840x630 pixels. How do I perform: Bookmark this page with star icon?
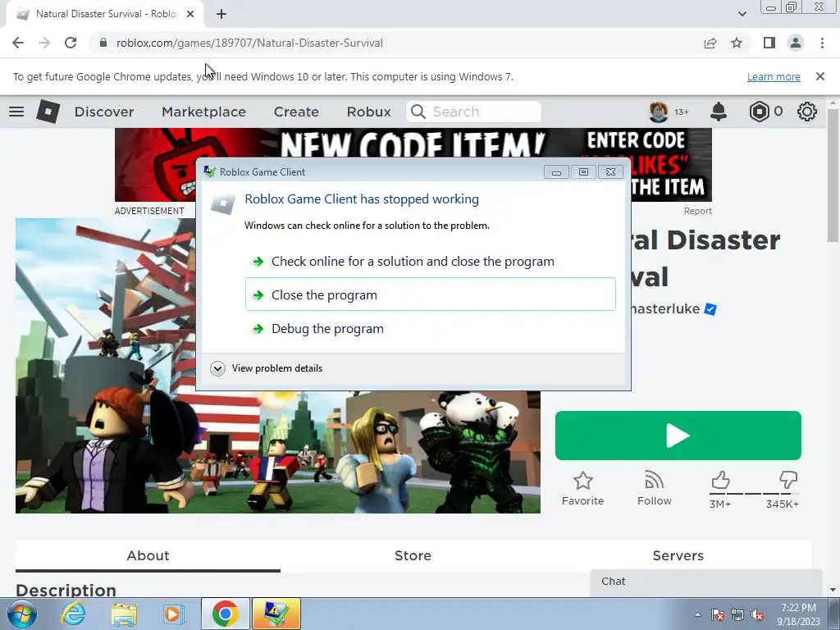pos(737,43)
